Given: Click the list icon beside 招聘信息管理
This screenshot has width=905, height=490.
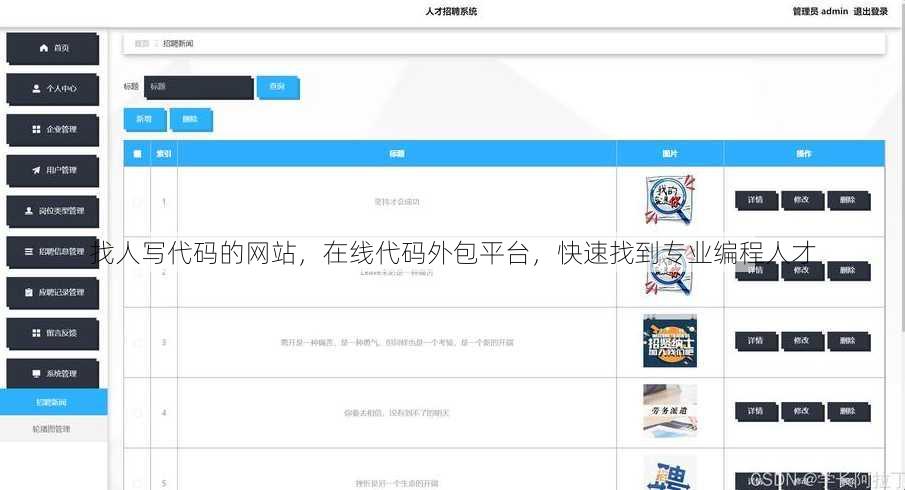Looking at the screenshot, I should pyautogui.click(x=29, y=252).
